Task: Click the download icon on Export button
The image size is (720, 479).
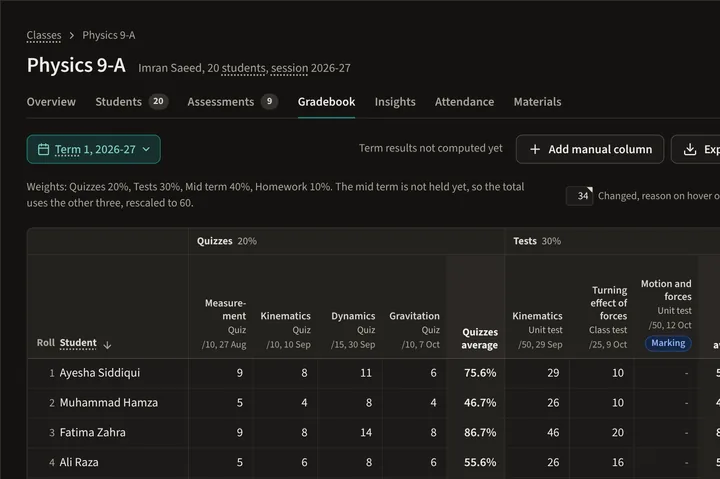Action: click(690, 149)
